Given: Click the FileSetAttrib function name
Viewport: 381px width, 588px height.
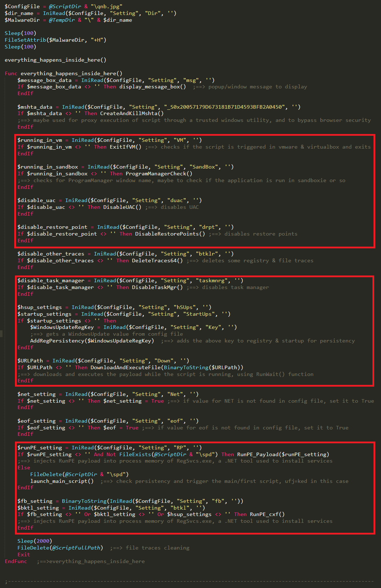Looking at the screenshot, I should pos(25,40).
